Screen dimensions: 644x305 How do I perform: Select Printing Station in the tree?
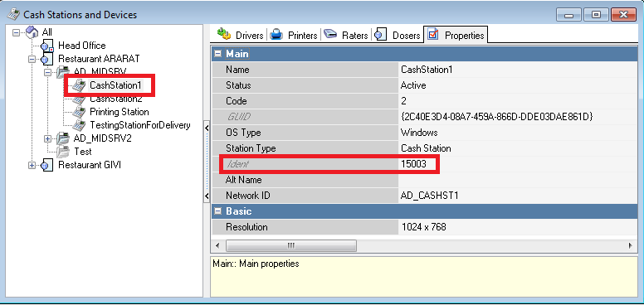point(120,112)
